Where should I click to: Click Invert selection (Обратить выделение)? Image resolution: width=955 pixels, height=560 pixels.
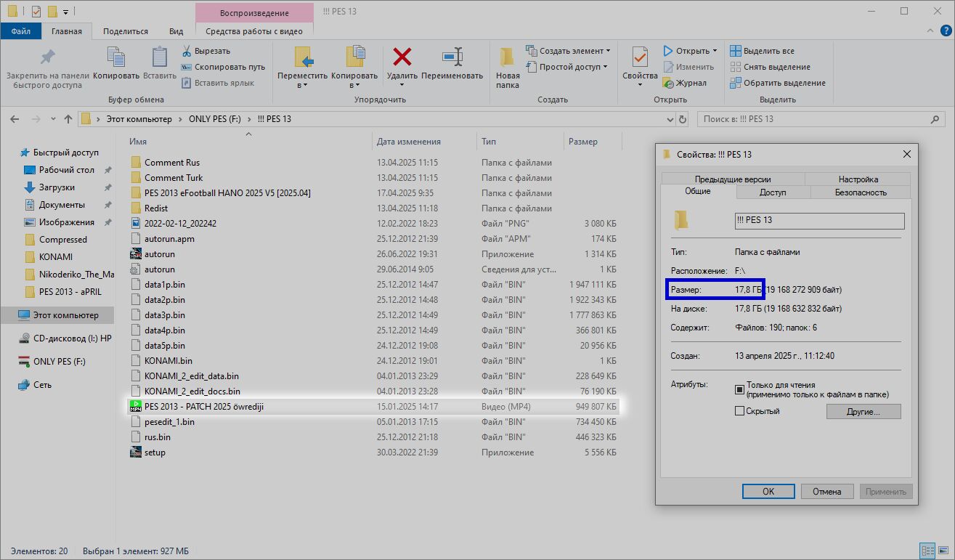click(777, 83)
